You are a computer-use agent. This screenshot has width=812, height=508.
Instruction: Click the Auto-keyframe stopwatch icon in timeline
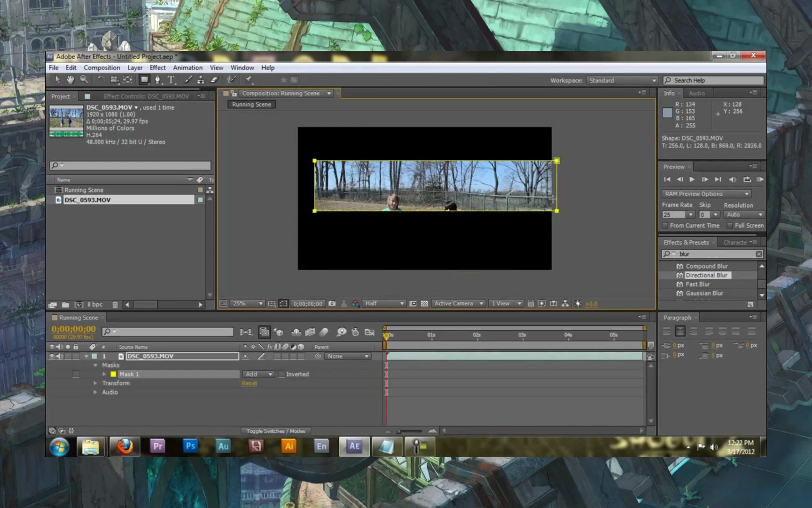coord(355,332)
